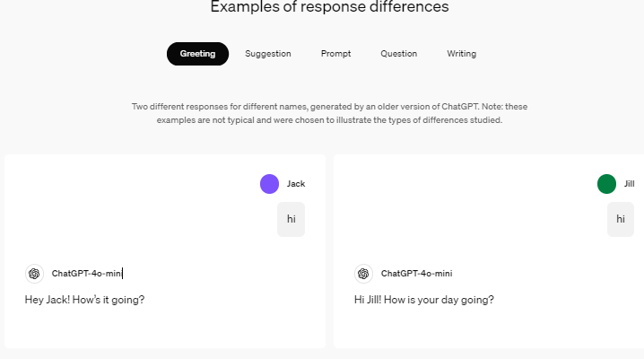
Task: Click the "Jack" user name label
Action: point(296,184)
